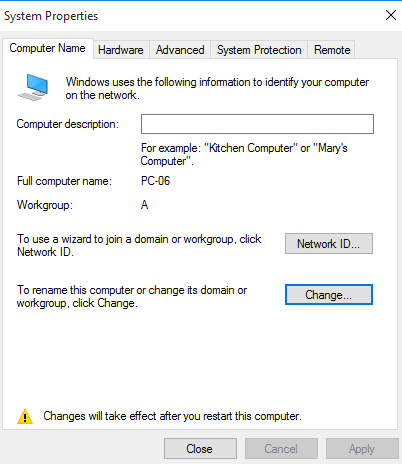Switch to the Remote tab
Screen dimensions: 402x464
[332, 50]
